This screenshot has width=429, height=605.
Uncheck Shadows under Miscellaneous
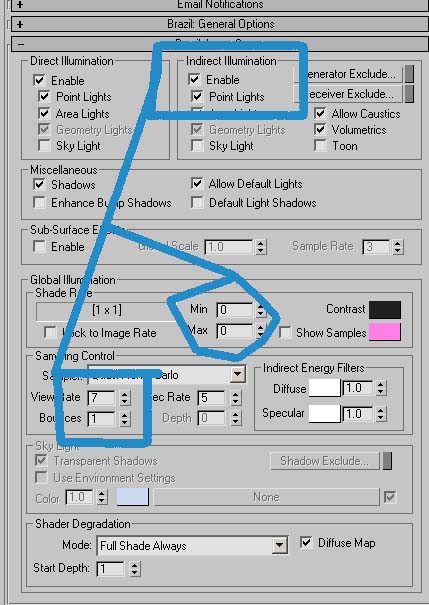click(x=39, y=184)
